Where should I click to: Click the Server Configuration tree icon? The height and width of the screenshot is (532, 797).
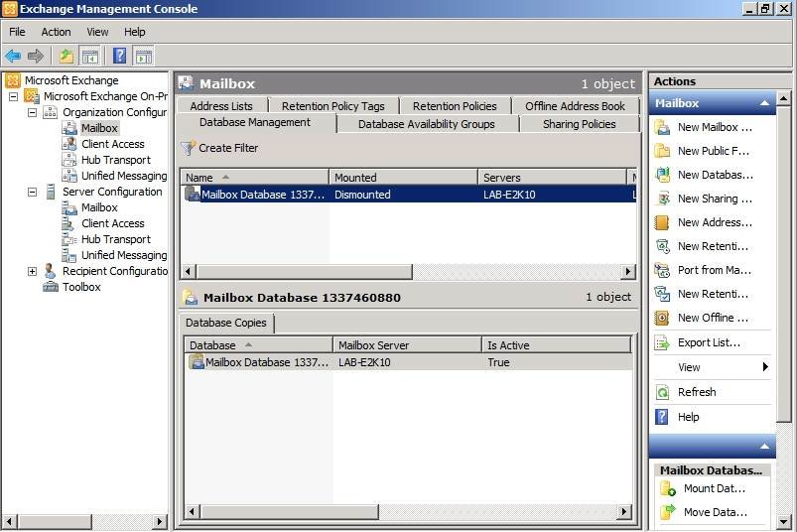click(x=51, y=192)
